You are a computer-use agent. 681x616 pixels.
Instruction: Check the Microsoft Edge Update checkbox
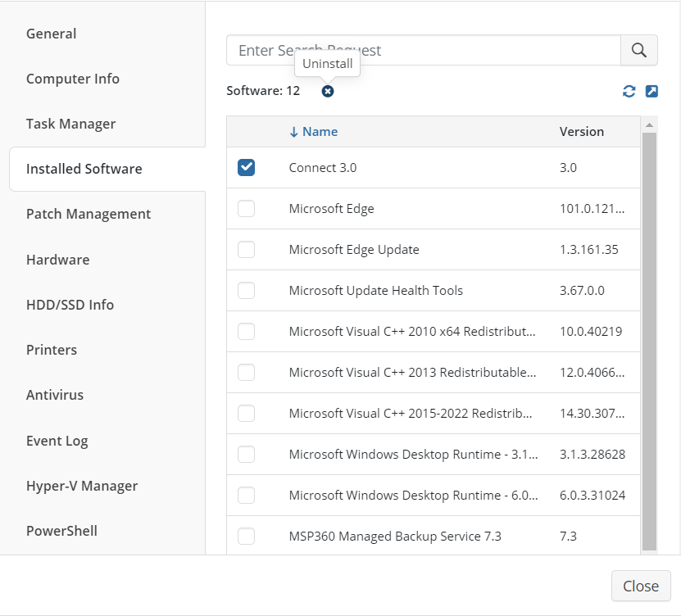(246, 250)
